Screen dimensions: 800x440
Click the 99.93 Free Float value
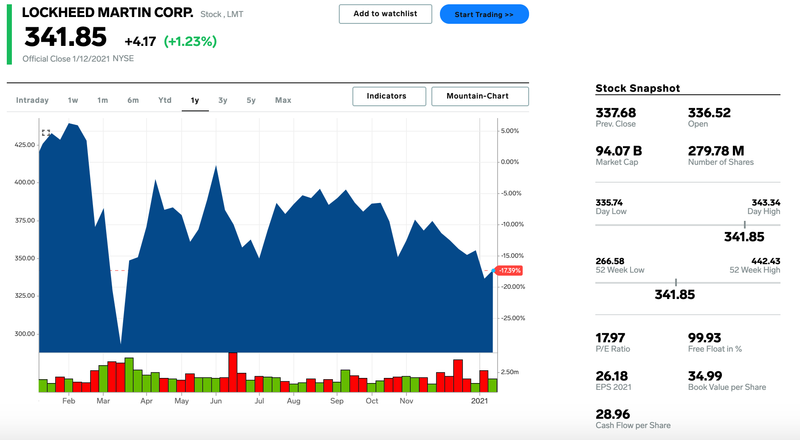(x=705, y=338)
